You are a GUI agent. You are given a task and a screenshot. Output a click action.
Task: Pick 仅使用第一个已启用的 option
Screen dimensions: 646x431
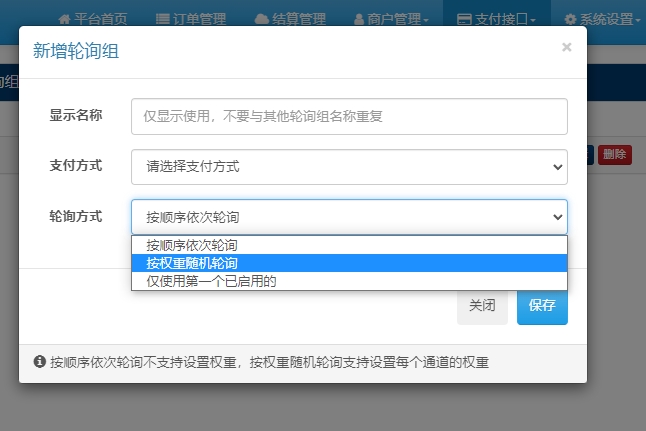click(x=349, y=281)
